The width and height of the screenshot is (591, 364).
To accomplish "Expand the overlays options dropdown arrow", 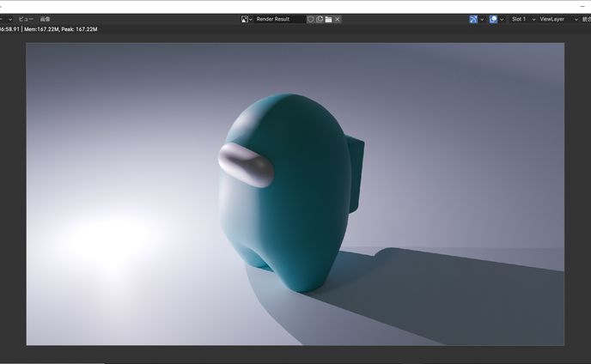I will (x=502, y=19).
